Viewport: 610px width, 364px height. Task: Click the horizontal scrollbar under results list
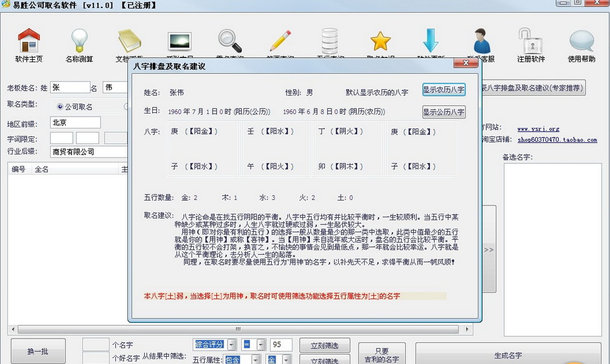coord(242,330)
